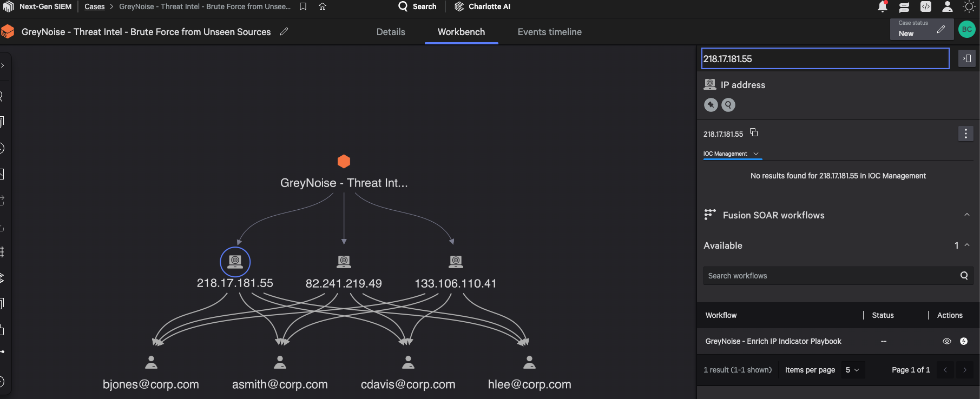This screenshot has width=980, height=399.
Task: Select the 82.241.219.49 IP node
Action: click(x=344, y=262)
